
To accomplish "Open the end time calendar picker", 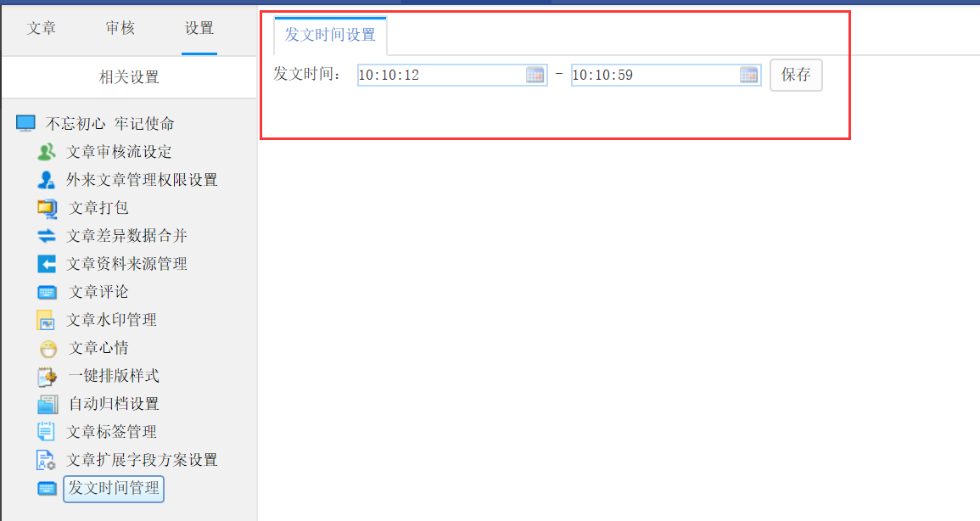I will [x=748, y=75].
